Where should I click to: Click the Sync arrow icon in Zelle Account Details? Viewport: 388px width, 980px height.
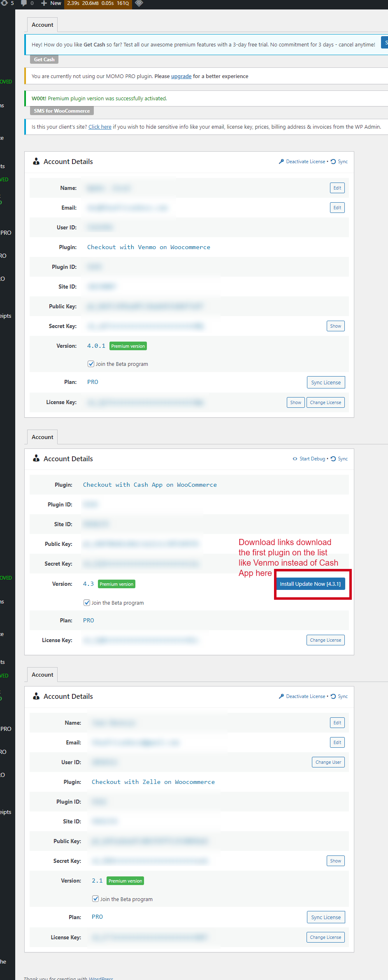click(333, 696)
